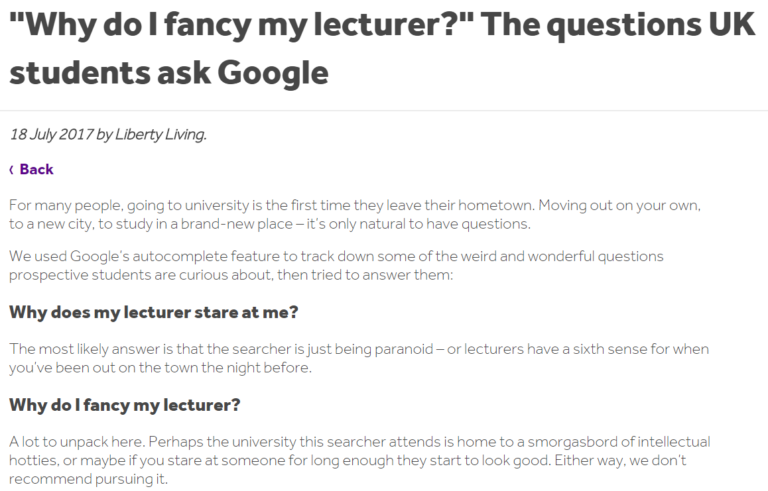This screenshot has width=768, height=491.
Task: Click the Liberty Living author name
Action: pyautogui.click(x=161, y=134)
